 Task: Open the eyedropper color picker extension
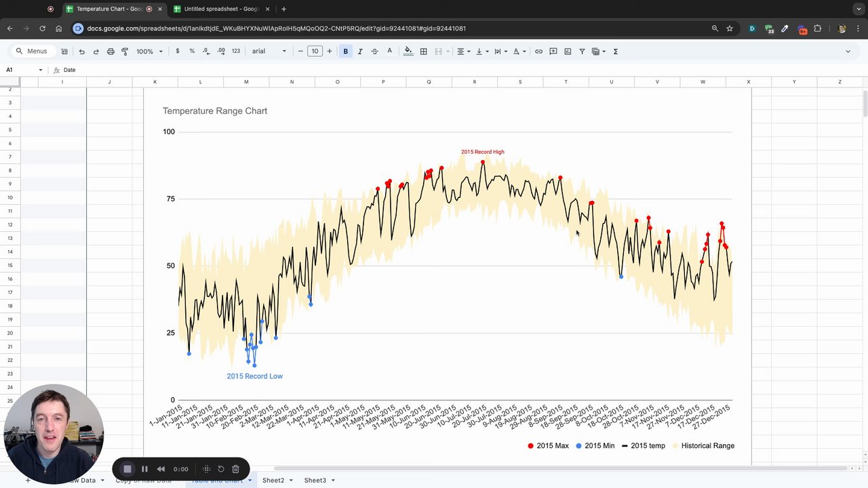pyautogui.click(x=785, y=28)
